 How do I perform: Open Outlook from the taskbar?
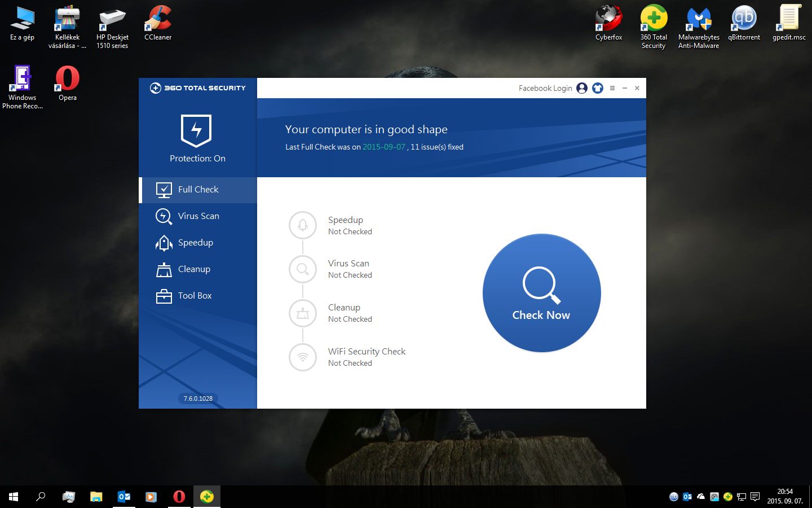(x=124, y=497)
